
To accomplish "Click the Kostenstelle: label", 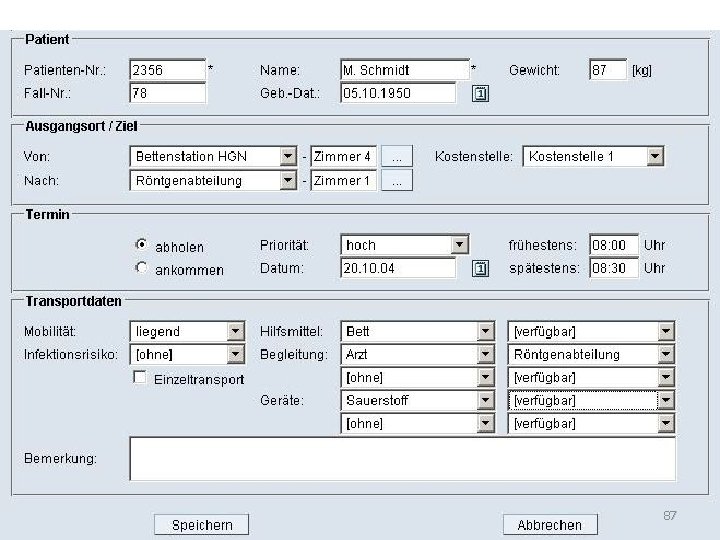I will [473, 157].
